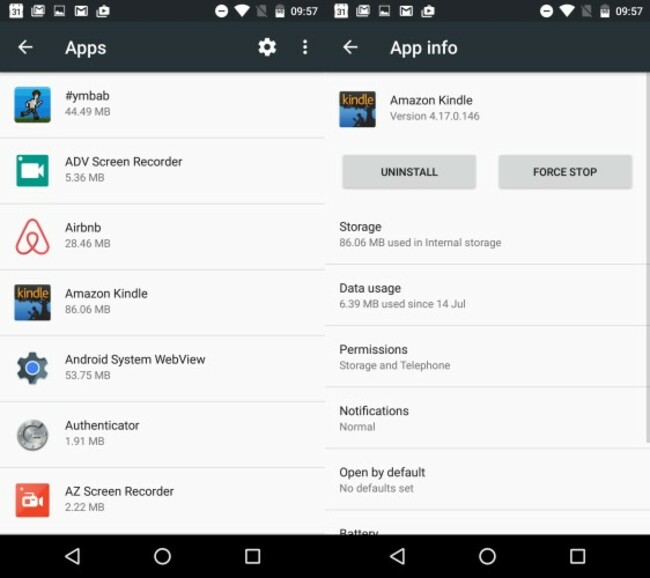This screenshot has height=578, width=650.
Task: Tap Gmail icon in right status bar
Action: pyautogui.click(x=406, y=11)
